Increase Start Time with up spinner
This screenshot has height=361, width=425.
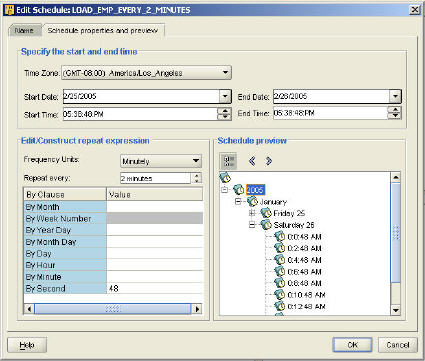pos(225,111)
